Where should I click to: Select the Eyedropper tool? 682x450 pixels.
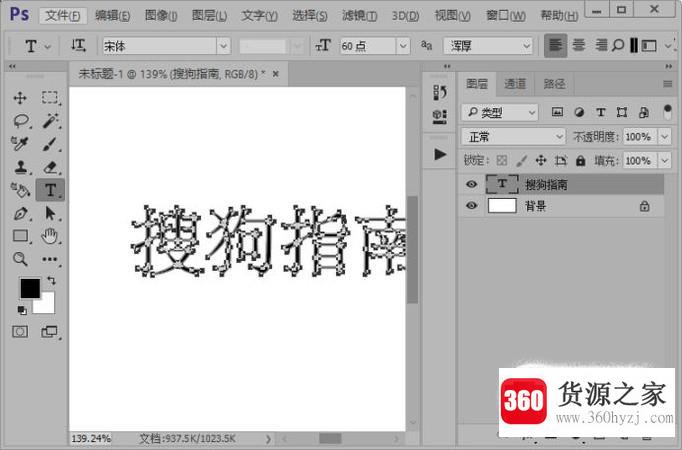pyautogui.click(x=20, y=144)
